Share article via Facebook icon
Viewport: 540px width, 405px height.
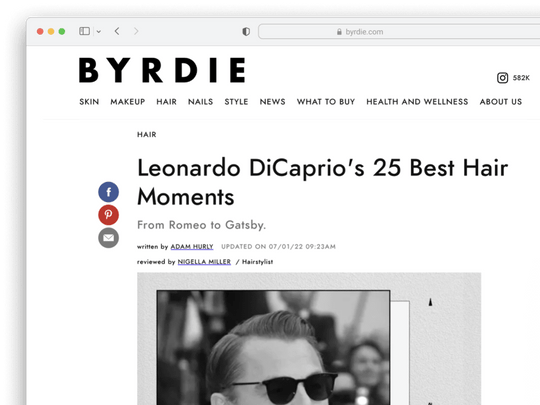point(108,192)
